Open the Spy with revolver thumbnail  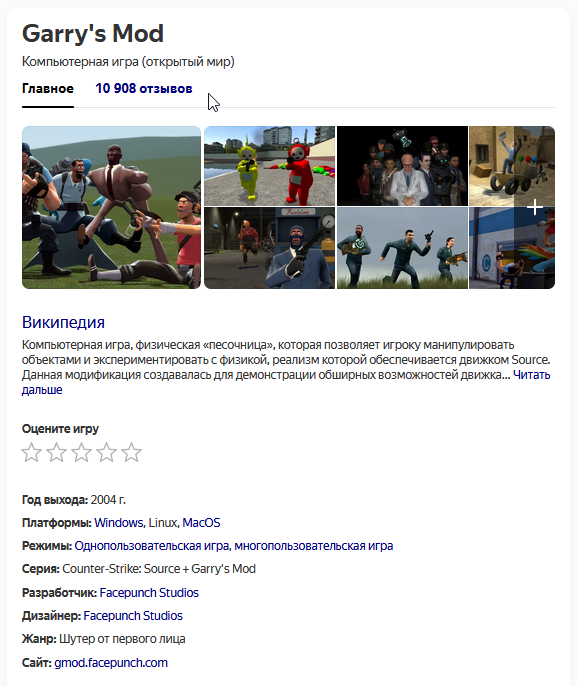pyautogui.click(x=269, y=248)
